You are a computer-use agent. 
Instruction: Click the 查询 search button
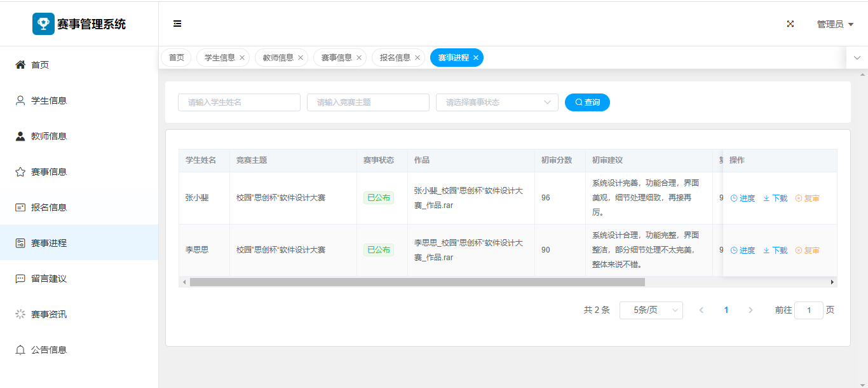(587, 102)
